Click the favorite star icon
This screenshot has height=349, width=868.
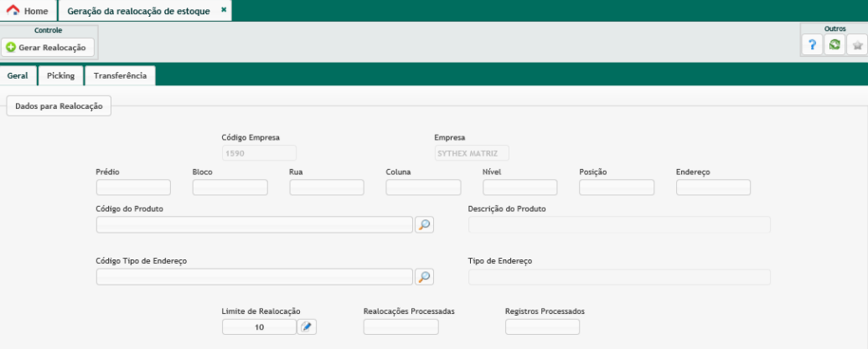coord(857,45)
